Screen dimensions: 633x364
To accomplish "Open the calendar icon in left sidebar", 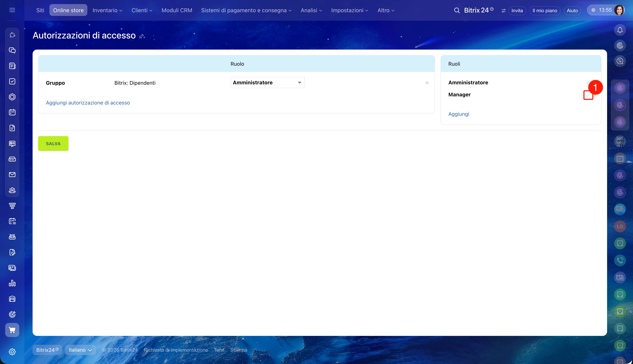I will [12, 112].
